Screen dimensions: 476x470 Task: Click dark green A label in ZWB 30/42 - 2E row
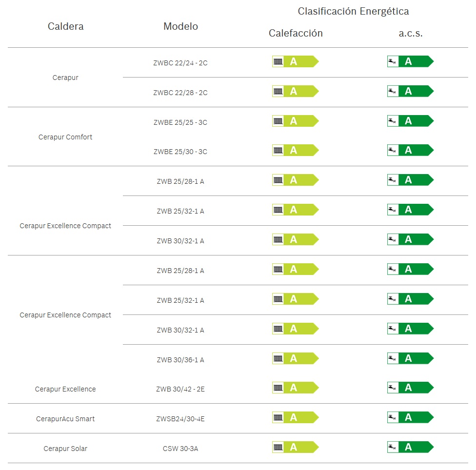pyautogui.click(x=411, y=388)
